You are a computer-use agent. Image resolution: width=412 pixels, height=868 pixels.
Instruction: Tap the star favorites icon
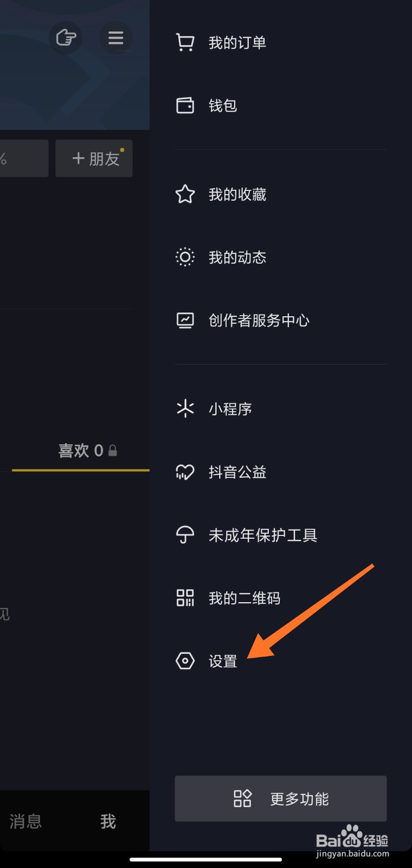(185, 194)
